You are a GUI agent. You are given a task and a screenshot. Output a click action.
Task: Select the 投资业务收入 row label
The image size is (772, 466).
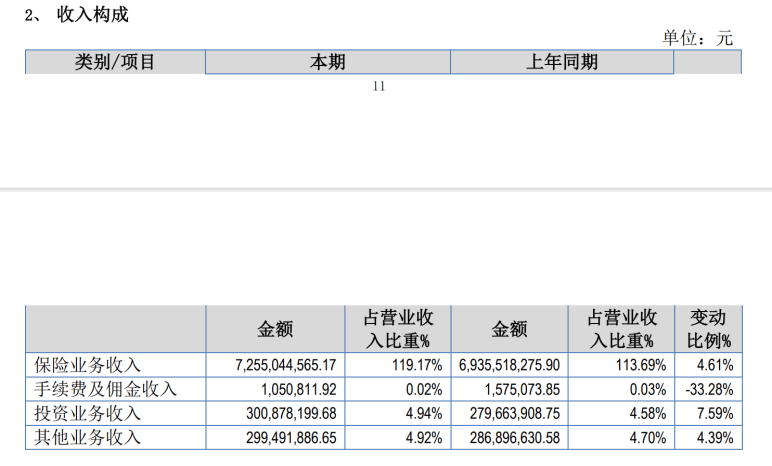(88, 413)
